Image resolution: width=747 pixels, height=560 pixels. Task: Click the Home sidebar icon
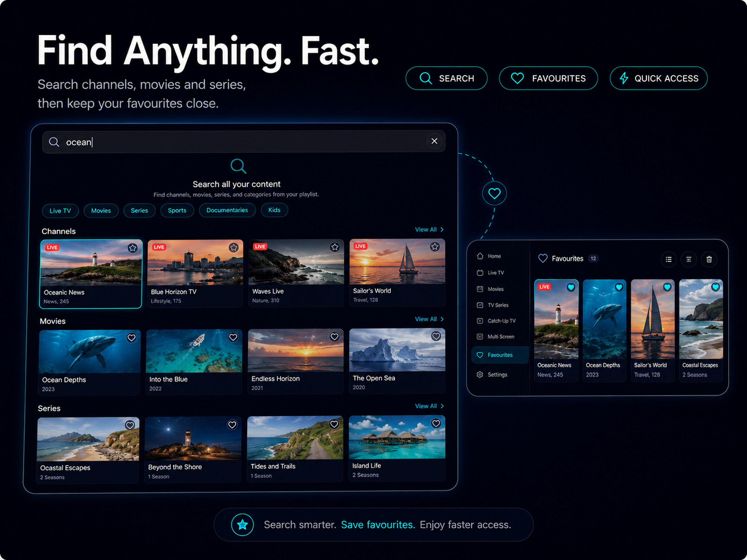(x=480, y=256)
